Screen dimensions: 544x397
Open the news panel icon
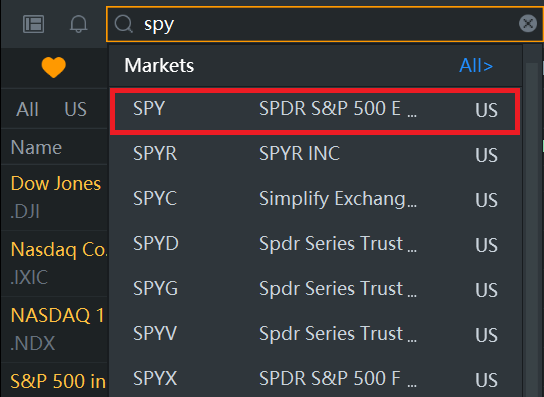(x=33, y=24)
